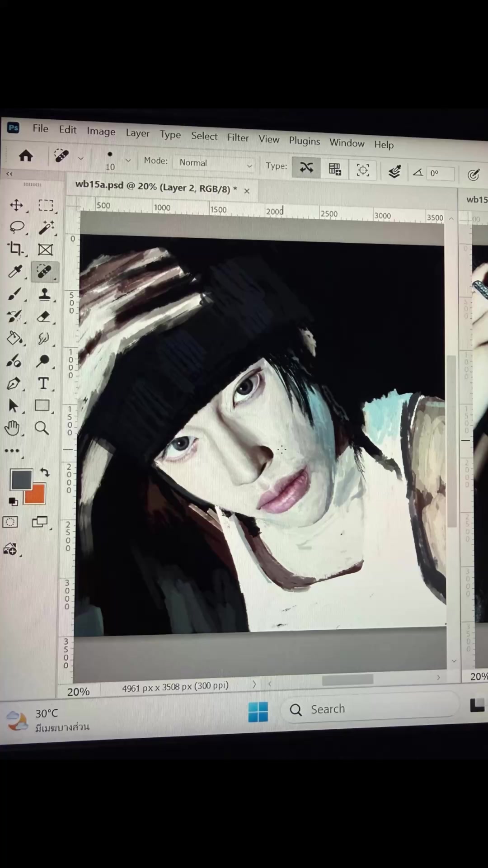Image resolution: width=488 pixels, height=868 pixels.
Task: Select the Paint Bucket tool
Action: 14,338
